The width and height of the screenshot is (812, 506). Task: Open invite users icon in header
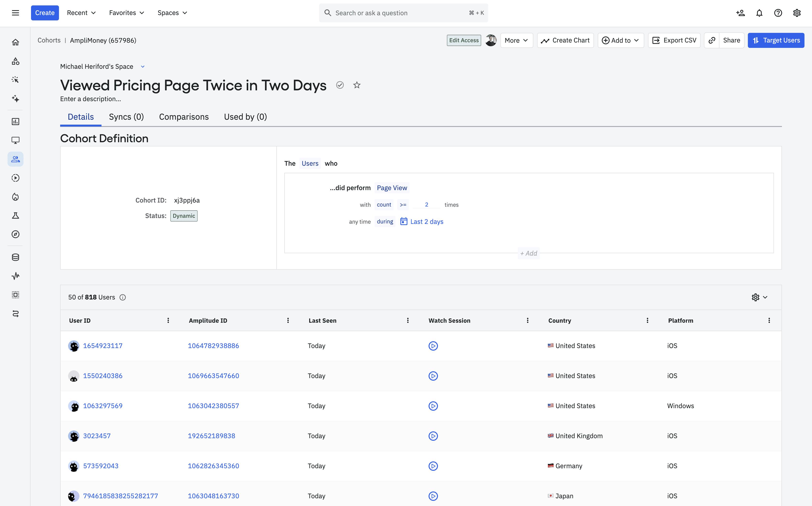740,13
